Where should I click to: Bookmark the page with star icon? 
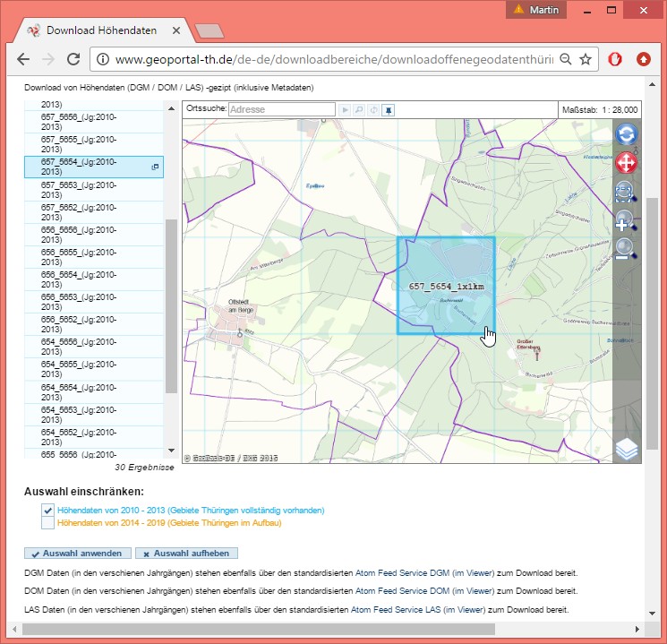pos(586,60)
